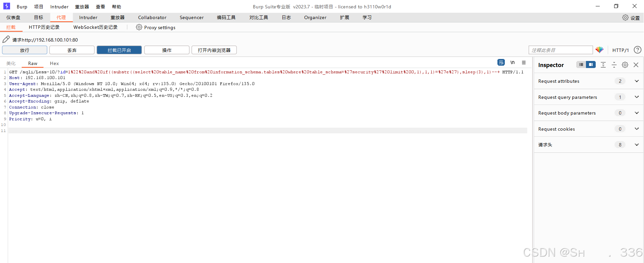Click the GET request line text
The image size is (644, 263).
click(x=266, y=72)
